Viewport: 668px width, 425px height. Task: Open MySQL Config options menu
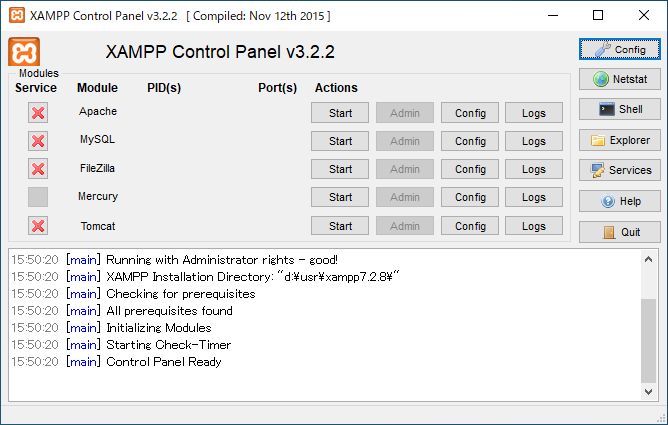470,141
